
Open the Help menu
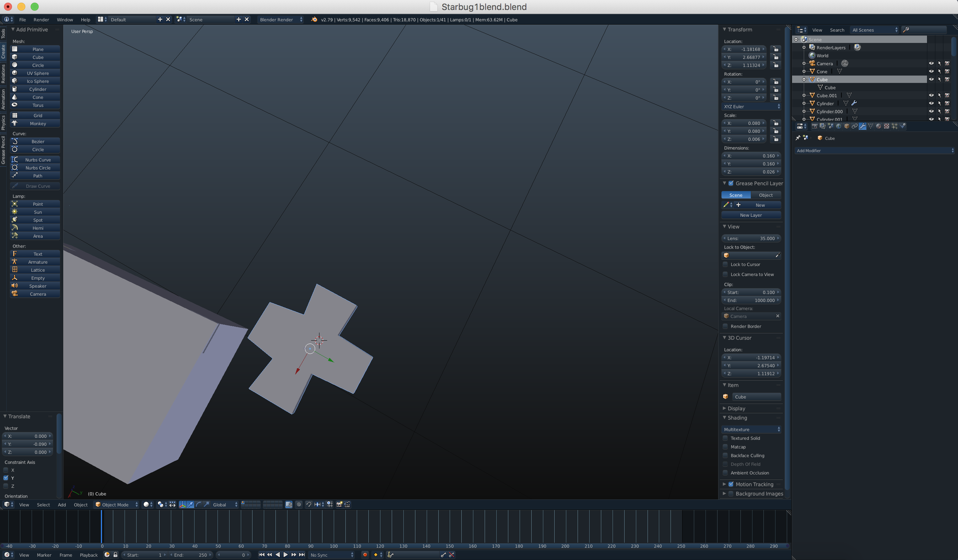tap(85, 20)
